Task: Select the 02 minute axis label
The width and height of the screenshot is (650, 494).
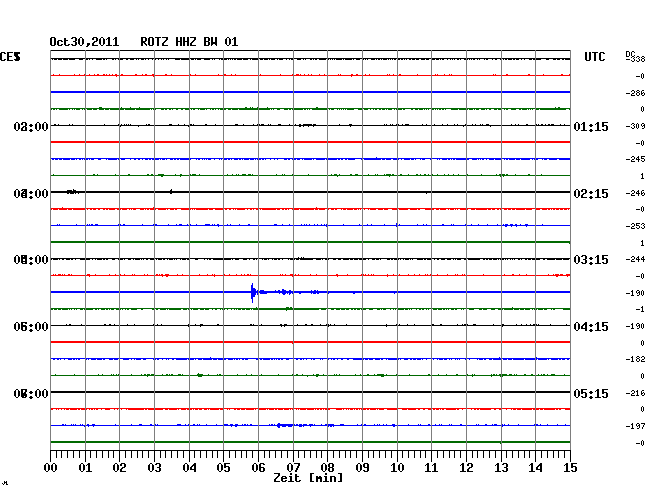Action: [119, 468]
